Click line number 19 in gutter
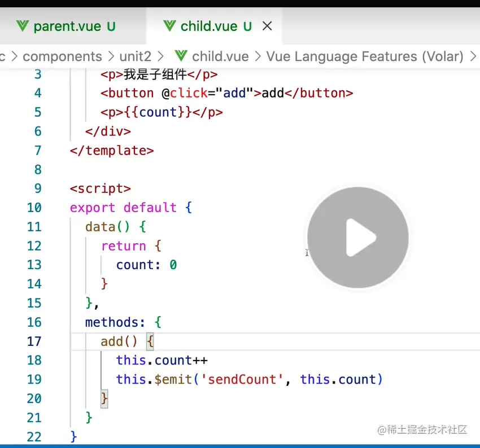The height and width of the screenshot is (448, 480). (34, 380)
